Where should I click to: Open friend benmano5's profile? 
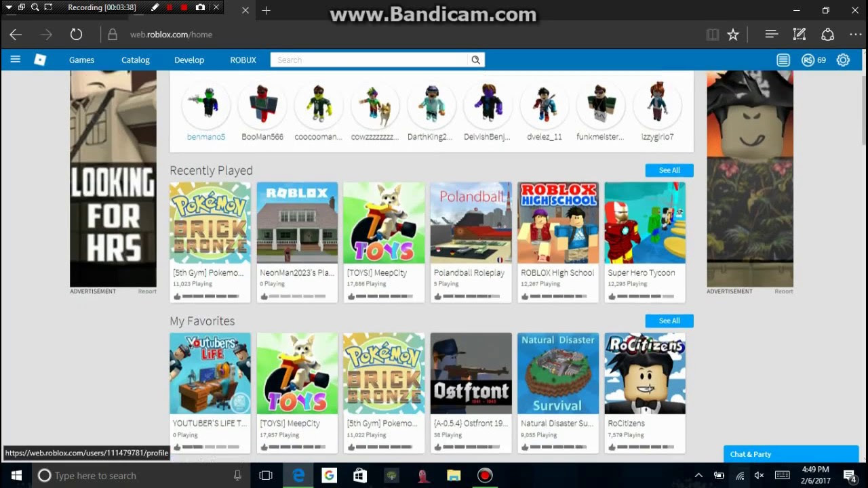click(206, 112)
